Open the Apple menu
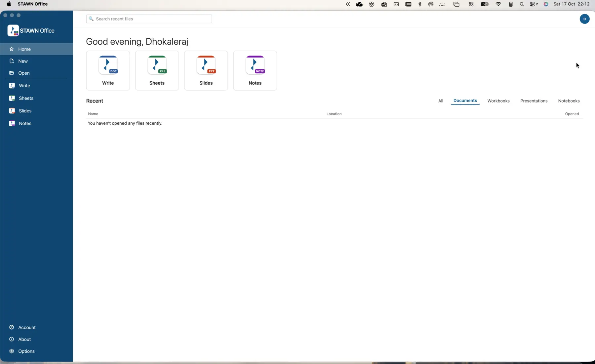Image resolution: width=595 pixels, height=364 pixels. point(9,4)
